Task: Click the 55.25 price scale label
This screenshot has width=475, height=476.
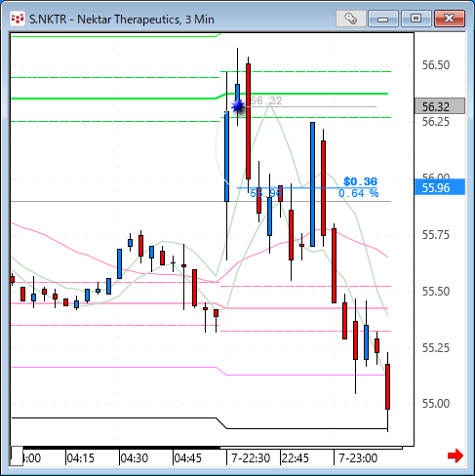Action: pyautogui.click(x=436, y=348)
